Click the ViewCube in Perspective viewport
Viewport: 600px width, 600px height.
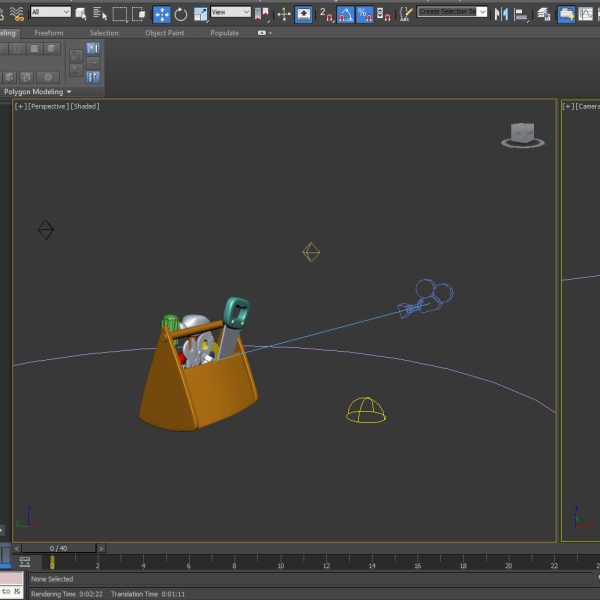coord(523,135)
